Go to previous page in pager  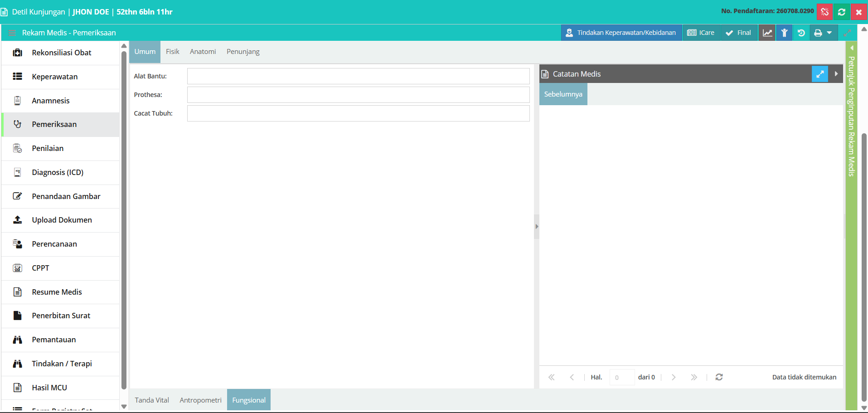click(572, 377)
